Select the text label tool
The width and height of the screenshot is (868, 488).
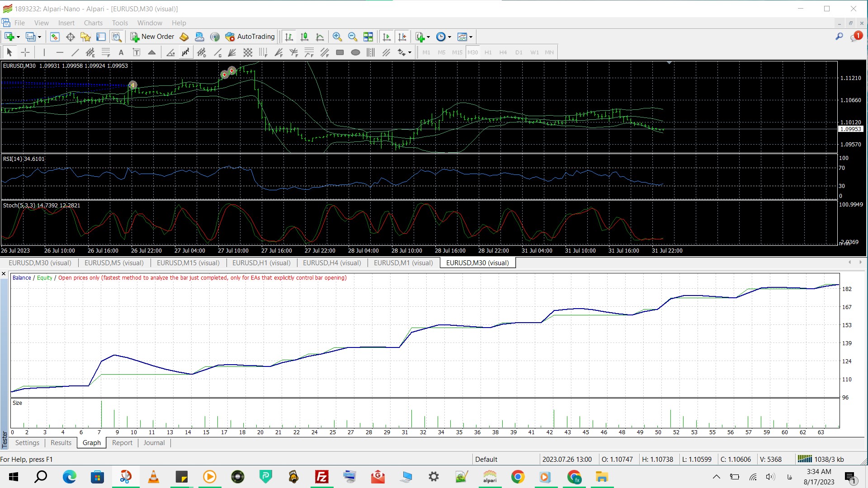137,52
